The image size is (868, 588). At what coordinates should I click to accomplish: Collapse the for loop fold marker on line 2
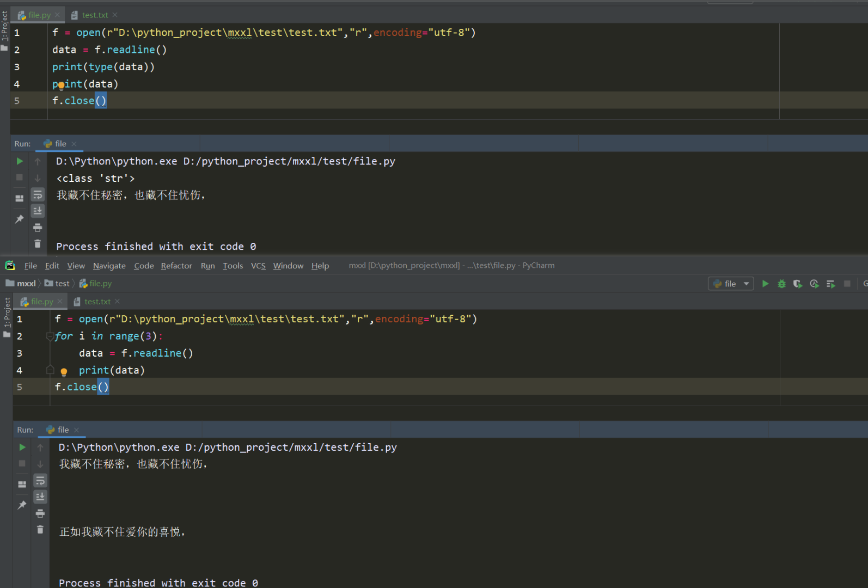50,336
